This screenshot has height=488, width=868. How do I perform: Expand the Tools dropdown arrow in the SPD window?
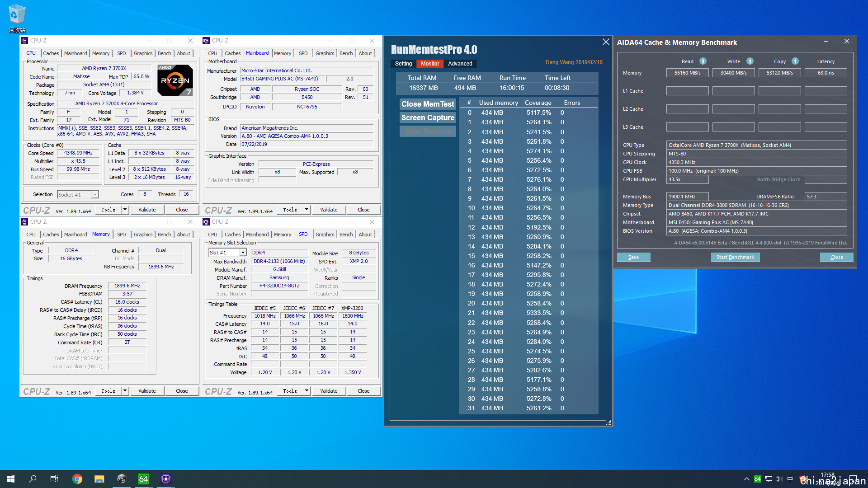(307, 391)
